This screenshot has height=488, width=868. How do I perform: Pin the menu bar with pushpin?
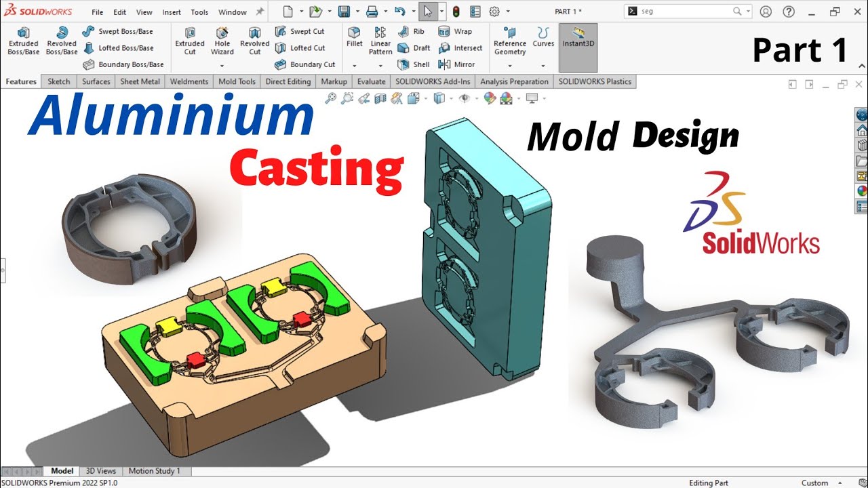coord(260,12)
